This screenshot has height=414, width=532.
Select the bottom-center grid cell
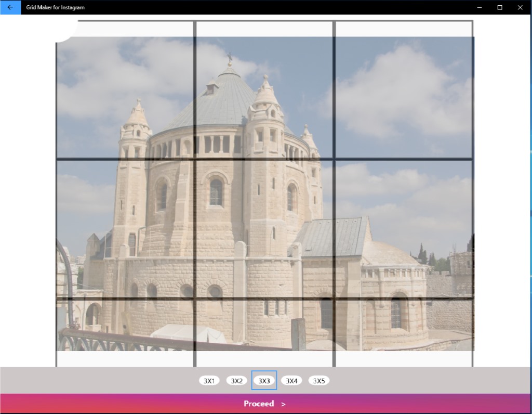click(x=264, y=332)
